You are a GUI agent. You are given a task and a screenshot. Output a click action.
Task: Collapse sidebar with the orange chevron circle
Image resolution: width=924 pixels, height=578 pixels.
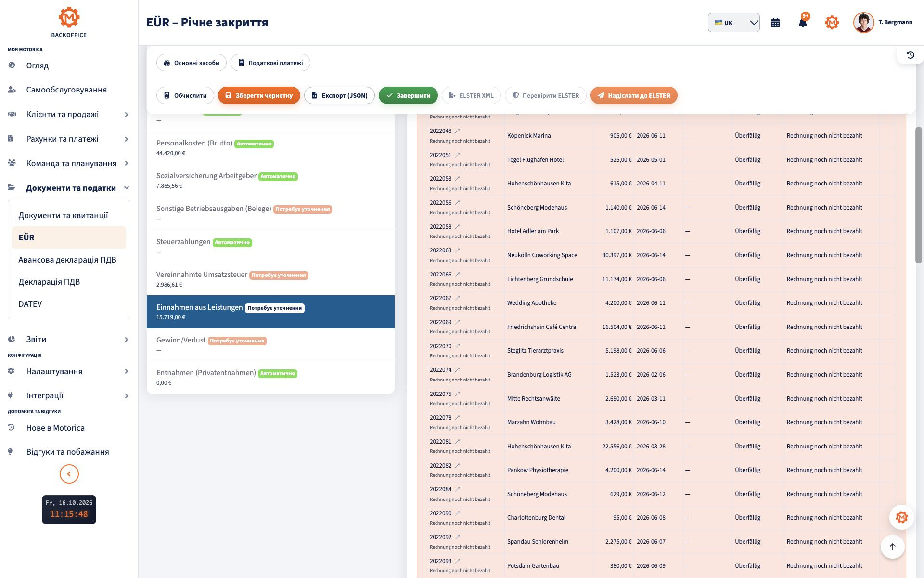click(69, 474)
